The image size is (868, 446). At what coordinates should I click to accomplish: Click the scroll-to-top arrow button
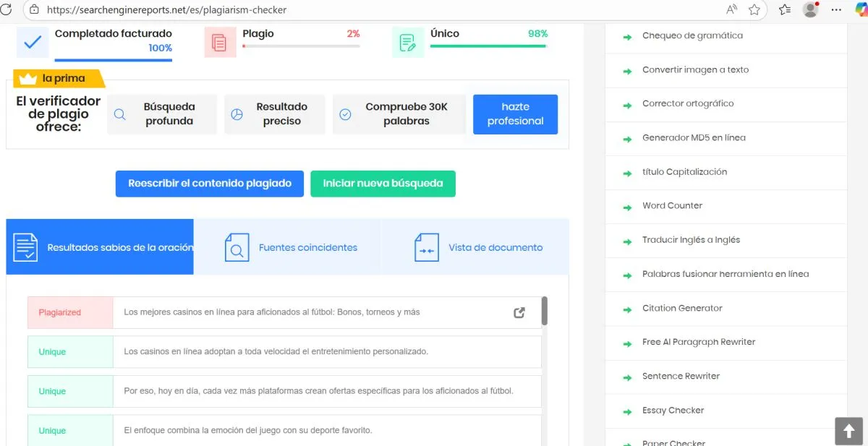point(848,431)
